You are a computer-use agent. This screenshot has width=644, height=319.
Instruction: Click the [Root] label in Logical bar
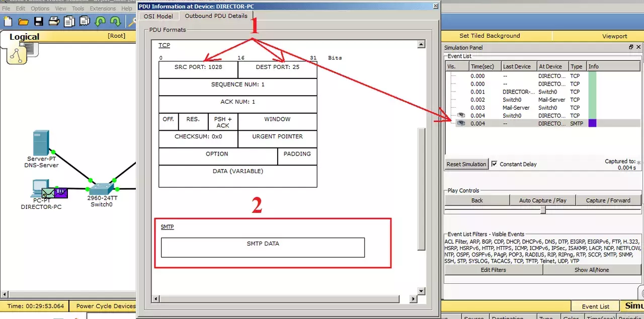pyautogui.click(x=116, y=36)
